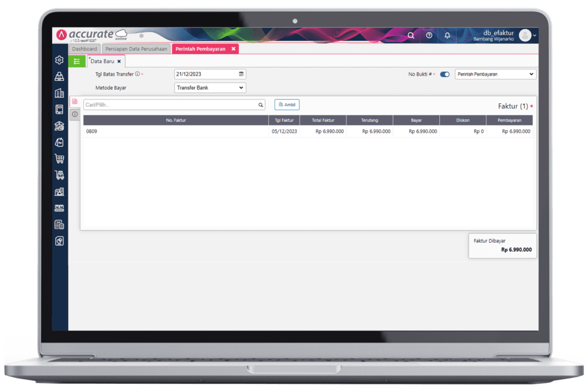The height and width of the screenshot is (392, 588).
Task: Open the reports chart icon
Action: point(59,241)
